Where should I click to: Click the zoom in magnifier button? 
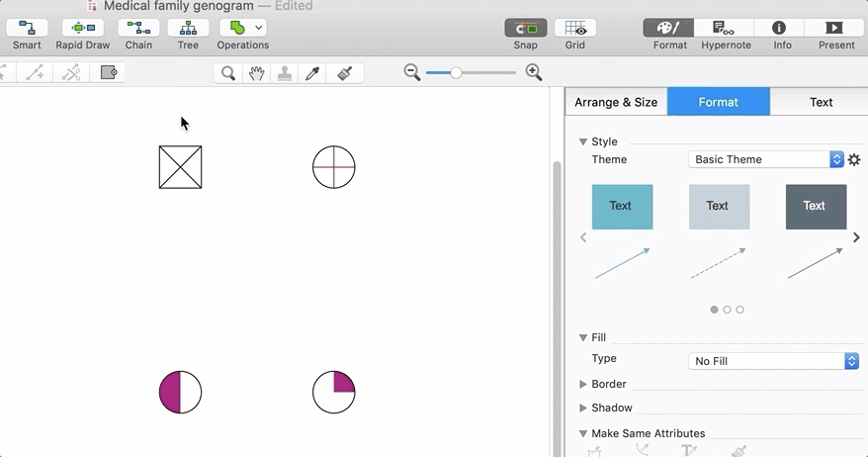(x=534, y=72)
